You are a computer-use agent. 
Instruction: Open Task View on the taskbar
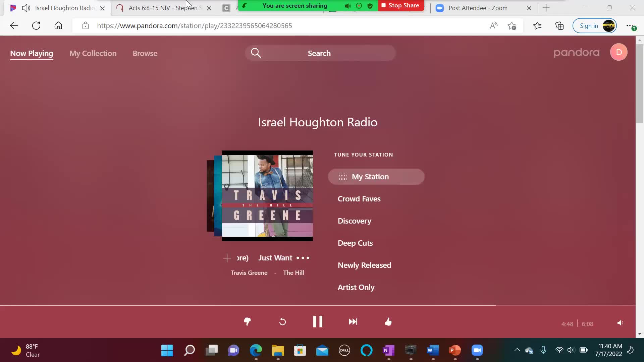[212, 351]
